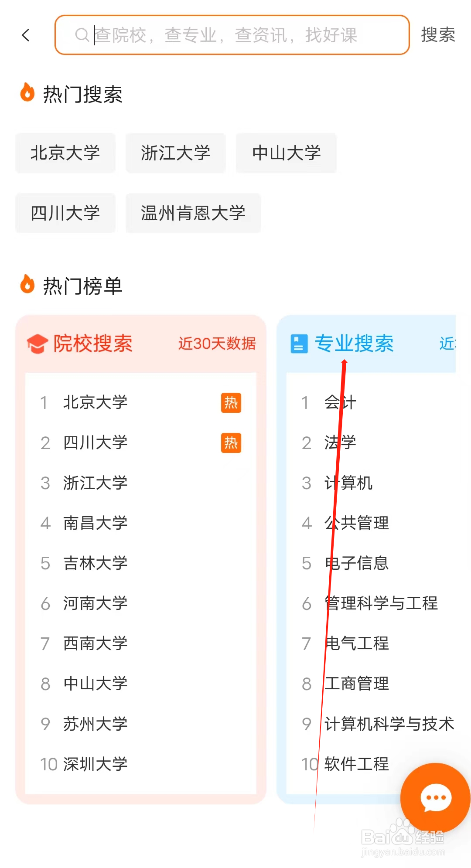Select the 温州肯恩大学 hot search tag
471x868 pixels.
pos(193,213)
